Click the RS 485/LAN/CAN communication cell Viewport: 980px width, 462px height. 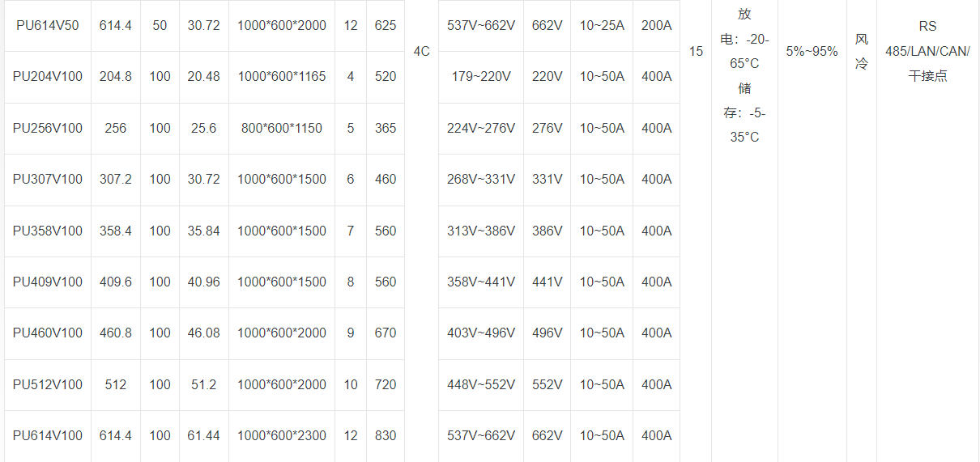click(927, 52)
